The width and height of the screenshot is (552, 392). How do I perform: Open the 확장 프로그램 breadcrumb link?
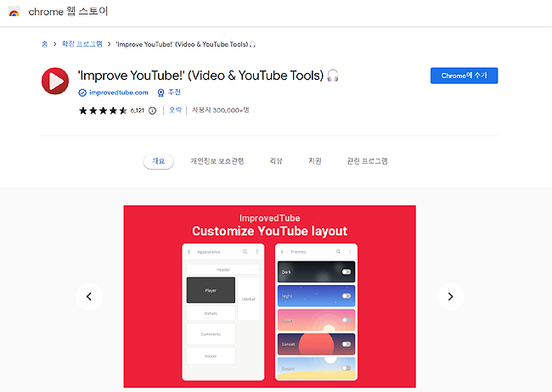click(x=82, y=44)
